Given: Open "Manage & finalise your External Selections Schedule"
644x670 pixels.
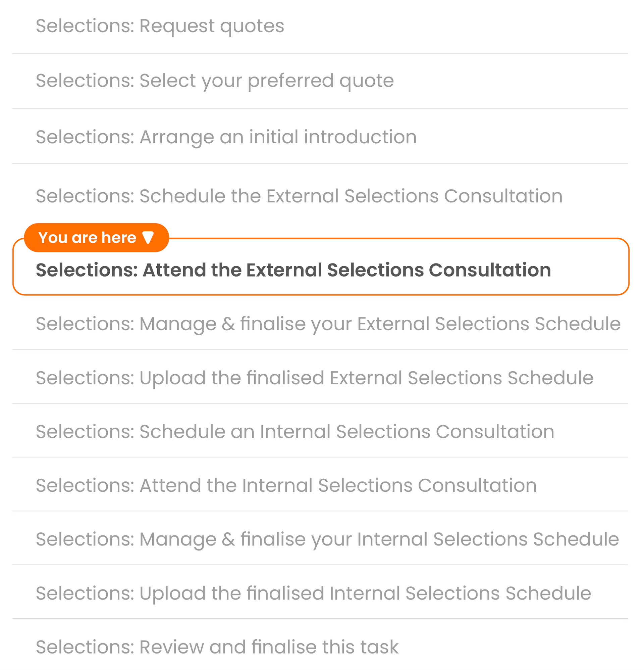Looking at the screenshot, I should point(328,324).
